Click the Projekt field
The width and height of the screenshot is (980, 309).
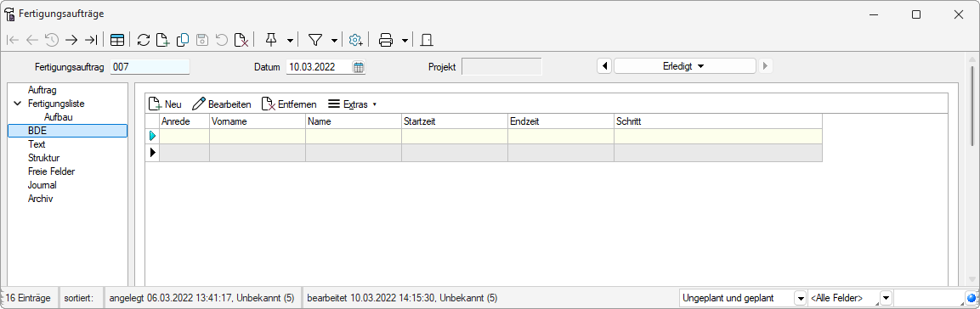pos(501,67)
